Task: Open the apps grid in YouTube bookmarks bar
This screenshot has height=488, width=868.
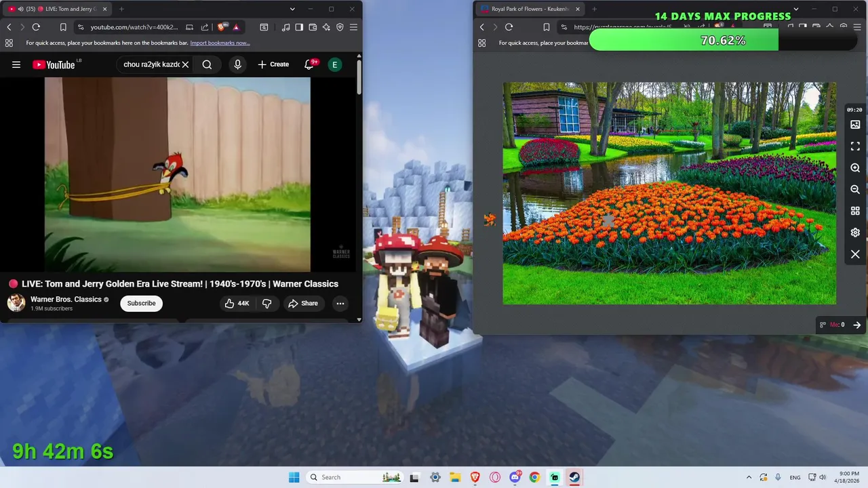Action: point(9,43)
